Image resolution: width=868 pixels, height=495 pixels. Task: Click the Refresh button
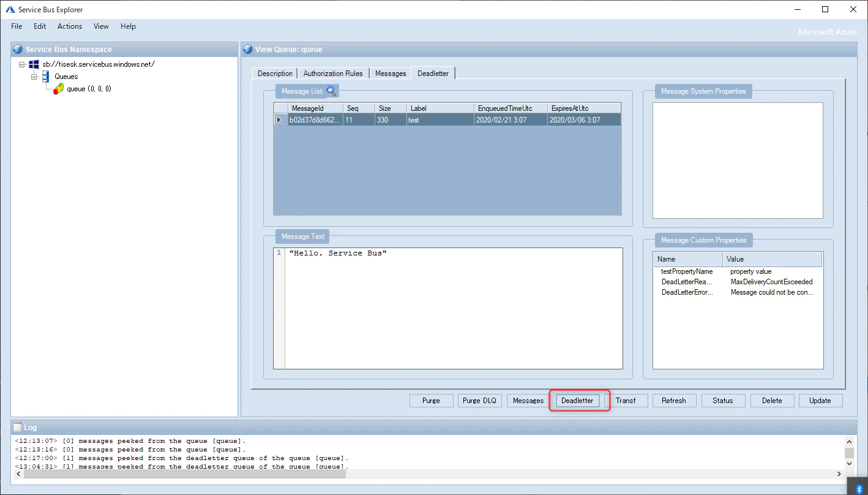tap(674, 401)
